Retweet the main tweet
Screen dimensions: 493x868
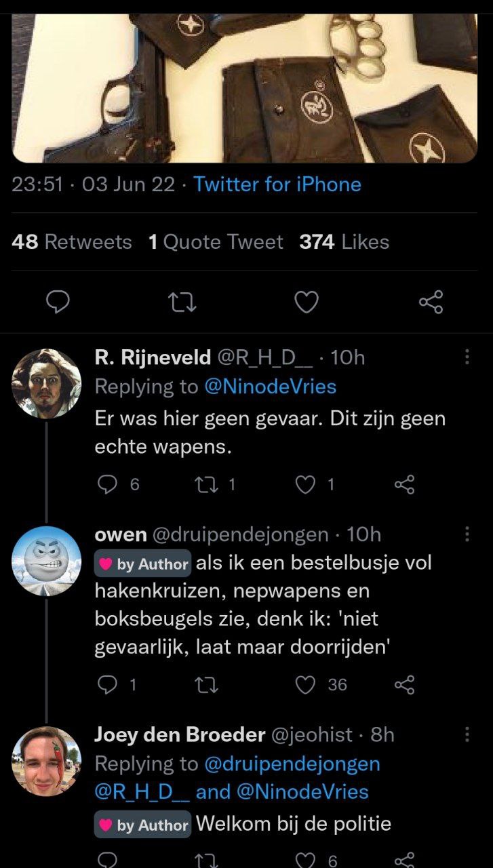click(182, 302)
